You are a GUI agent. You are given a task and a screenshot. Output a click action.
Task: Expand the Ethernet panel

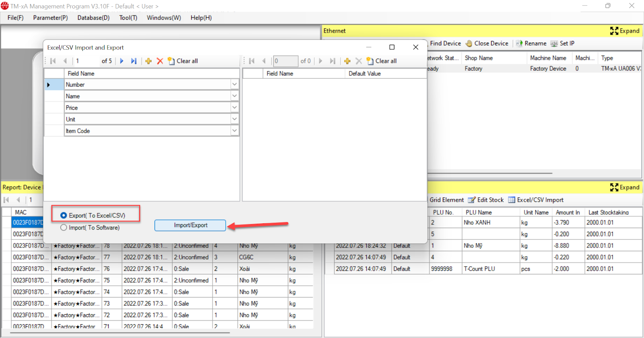(625, 31)
